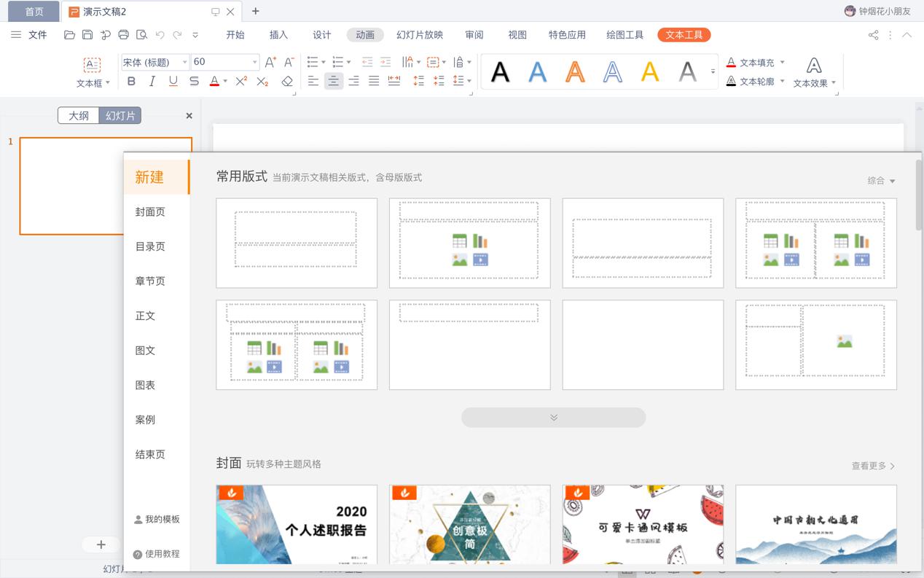924x578 pixels.
Task: Enable center text alignment
Action: pyautogui.click(x=333, y=82)
